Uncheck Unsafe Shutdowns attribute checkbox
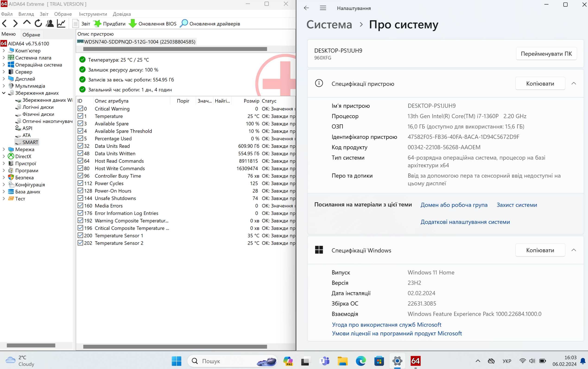This screenshot has height=369, width=588. point(80,198)
